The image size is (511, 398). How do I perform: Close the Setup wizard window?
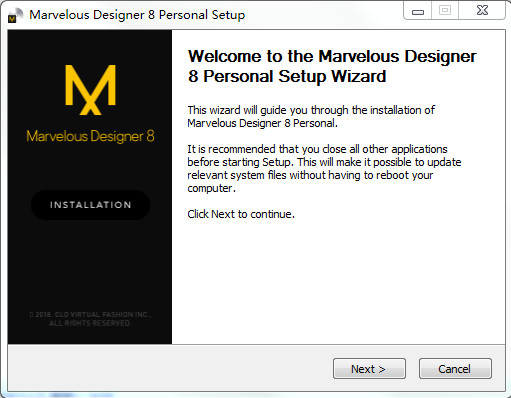click(482, 11)
